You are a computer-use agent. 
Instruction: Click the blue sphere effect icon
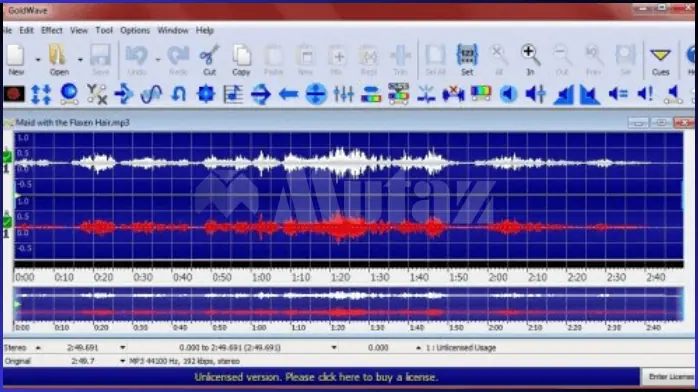[x=69, y=94]
